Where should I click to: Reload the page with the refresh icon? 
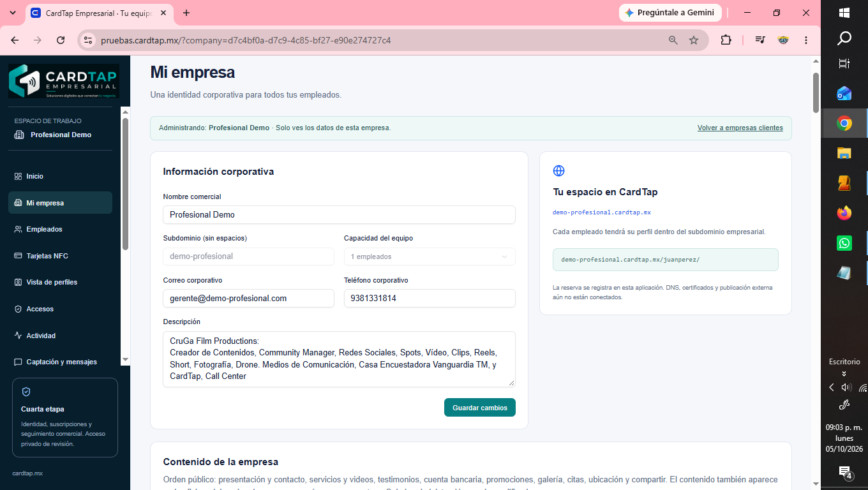(x=61, y=40)
